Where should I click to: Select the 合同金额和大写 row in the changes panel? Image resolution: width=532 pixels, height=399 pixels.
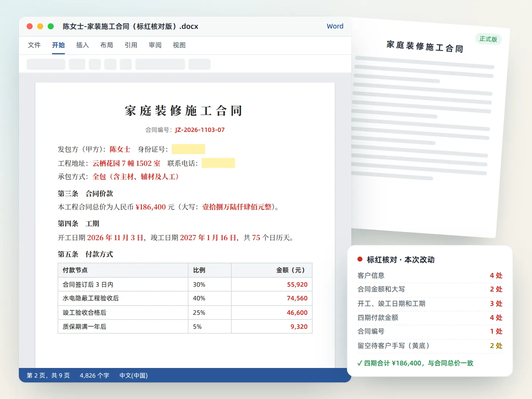(430, 289)
